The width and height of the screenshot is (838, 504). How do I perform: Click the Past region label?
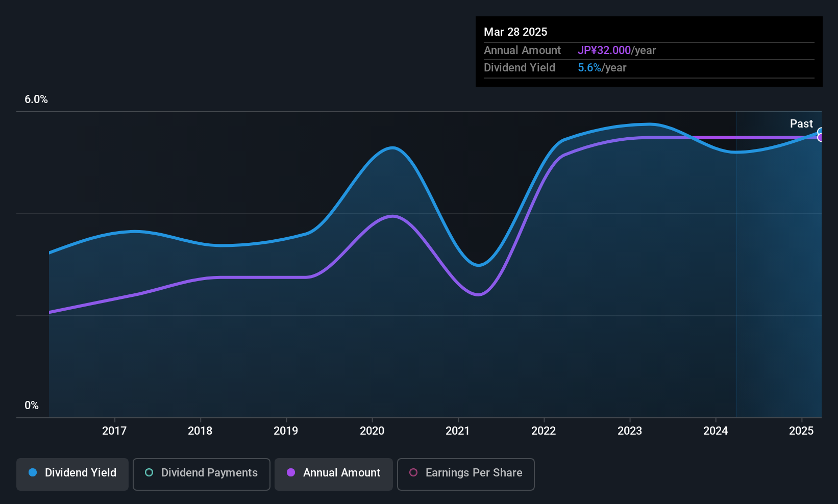(801, 124)
